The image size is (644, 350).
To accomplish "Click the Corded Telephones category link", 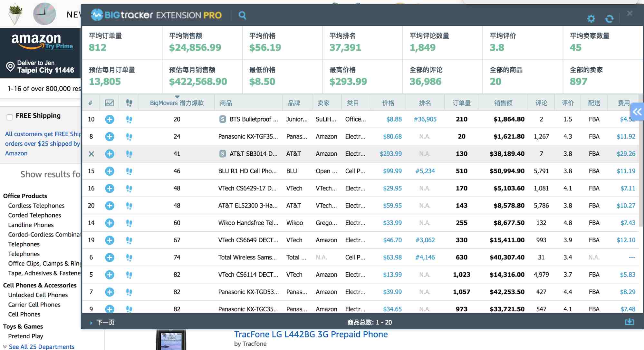I will pos(34,215).
